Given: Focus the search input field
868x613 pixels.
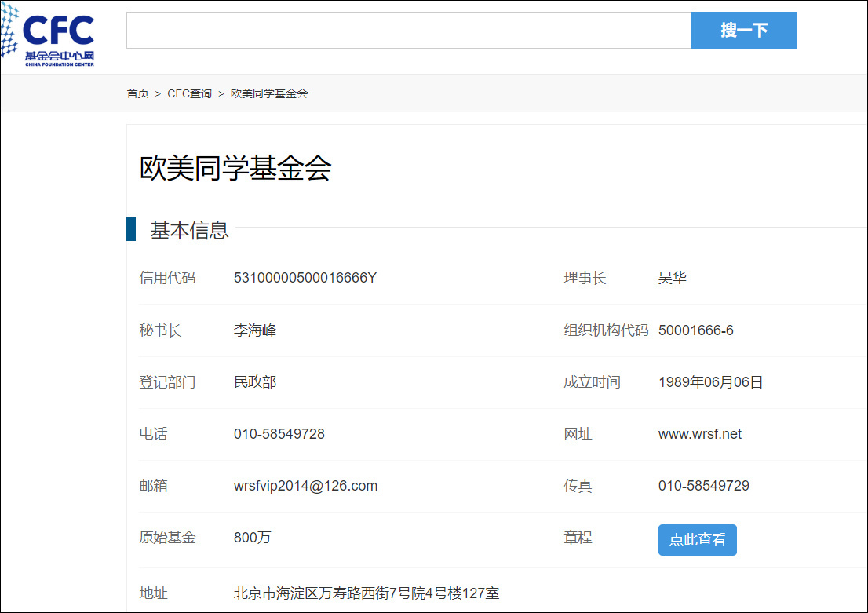Looking at the screenshot, I should click(408, 31).
